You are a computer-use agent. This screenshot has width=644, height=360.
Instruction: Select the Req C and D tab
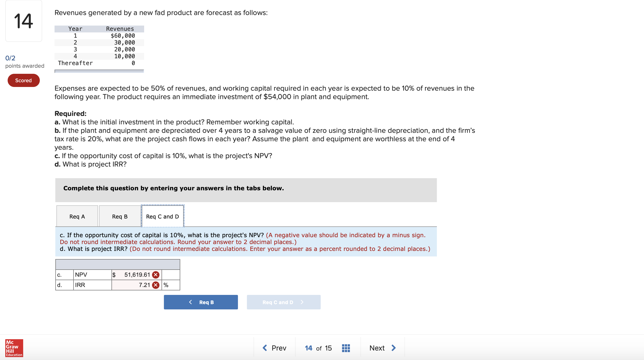pos(163,216)
